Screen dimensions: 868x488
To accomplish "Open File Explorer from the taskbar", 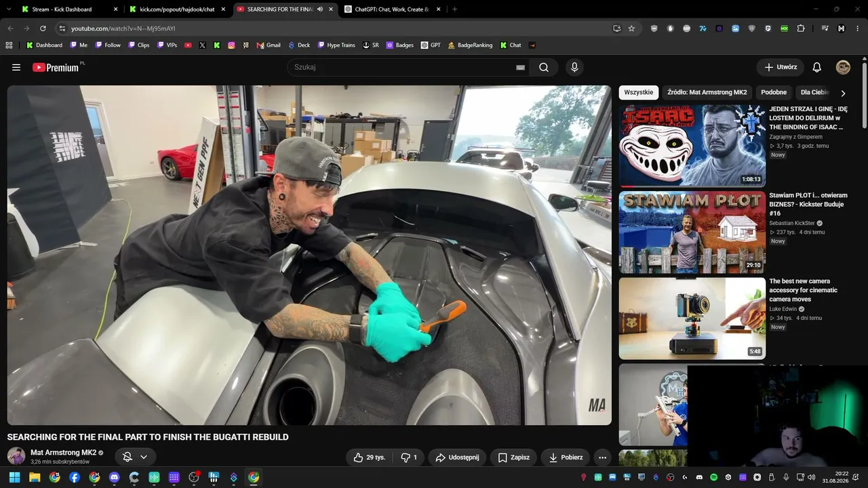I will click(35, 477).
